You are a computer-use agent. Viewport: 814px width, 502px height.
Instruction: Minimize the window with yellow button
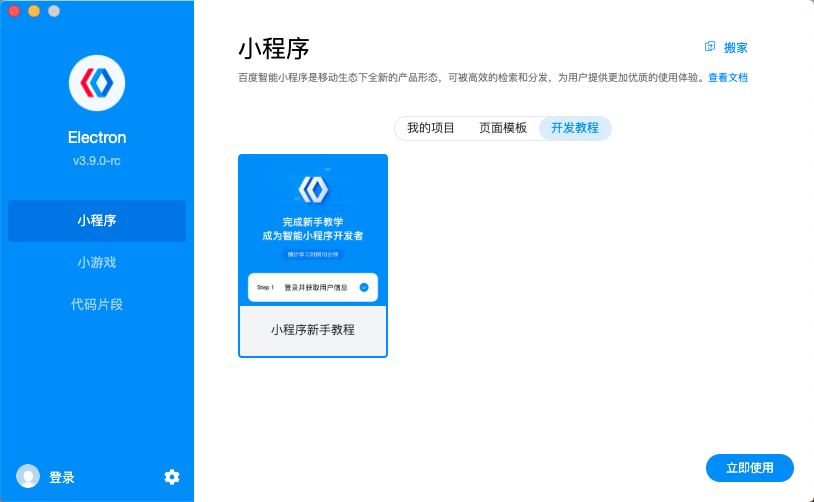[x=34, y=11]
